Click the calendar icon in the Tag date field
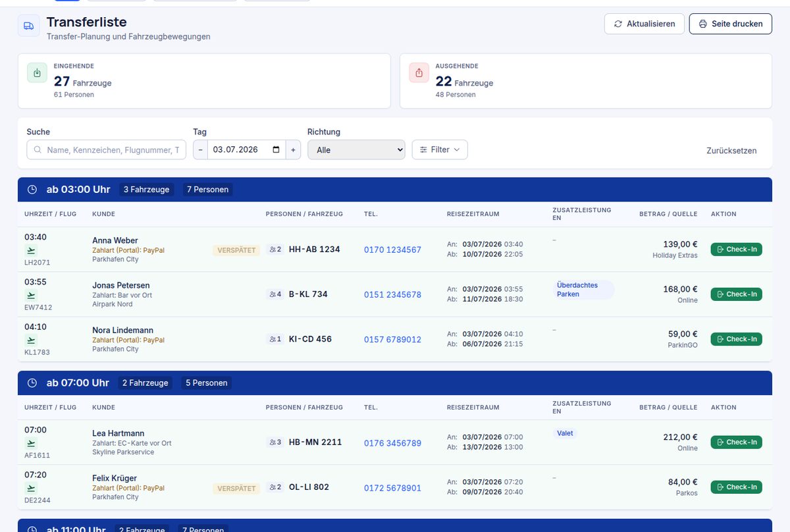 (x=276, y=149)
